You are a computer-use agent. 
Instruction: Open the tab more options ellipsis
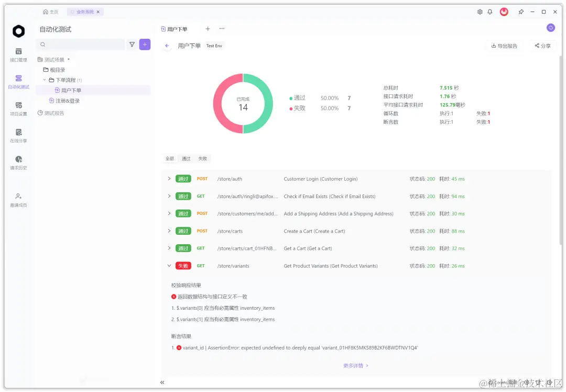222,28
